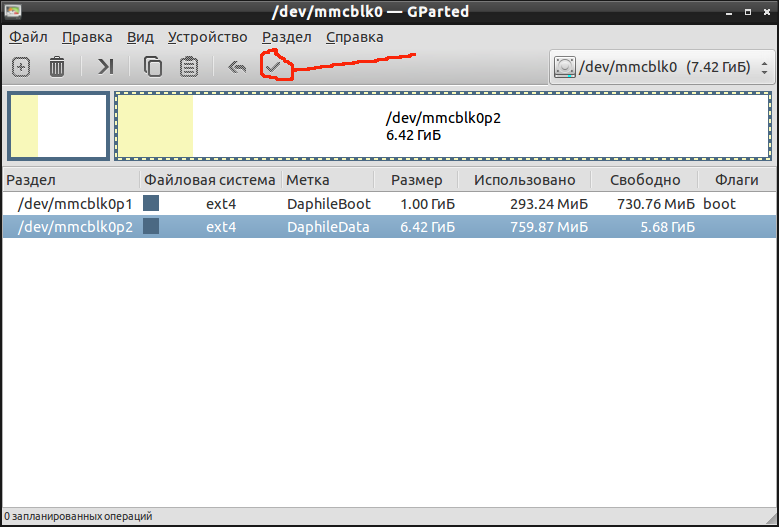The image size is (779, 527).
Task: Maximize the GParted window
Action: coord(748,11)
